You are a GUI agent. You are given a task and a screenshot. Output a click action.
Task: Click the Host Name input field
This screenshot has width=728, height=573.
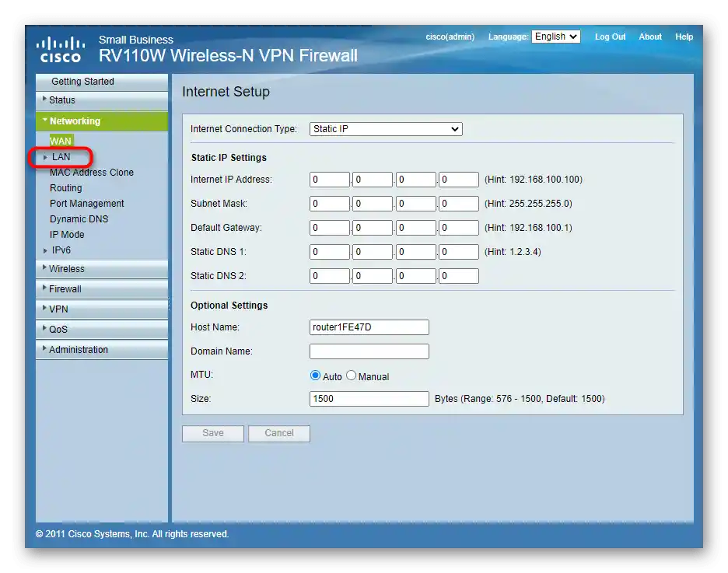point(369,327)
